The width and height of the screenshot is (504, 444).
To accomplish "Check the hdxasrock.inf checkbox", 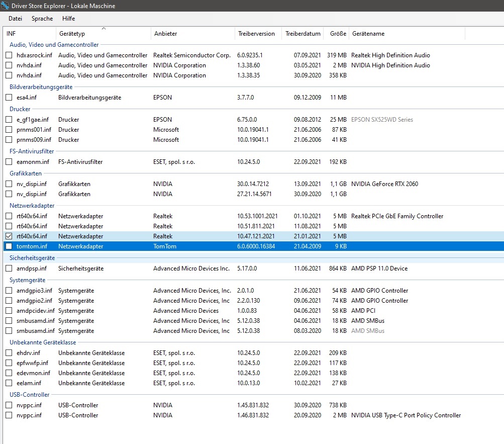I will tap(9, 55).
